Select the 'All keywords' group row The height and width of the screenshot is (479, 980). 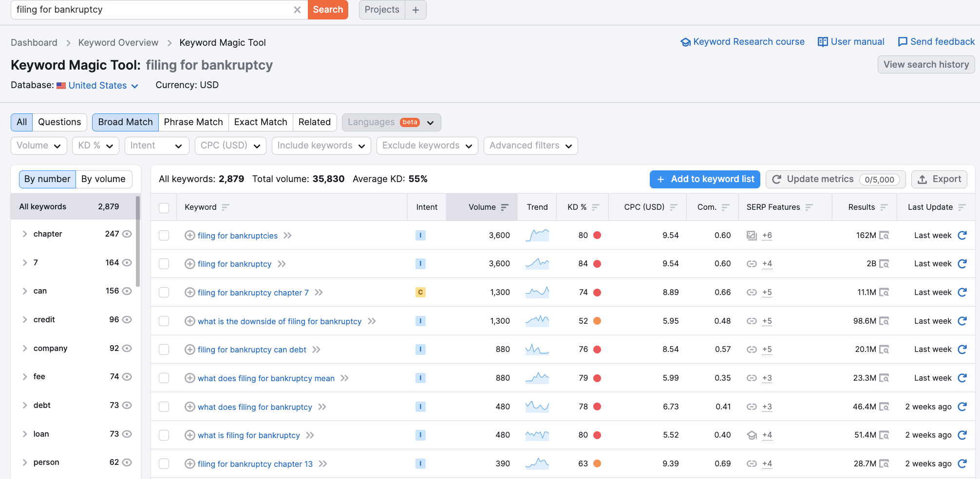(73, 207)
